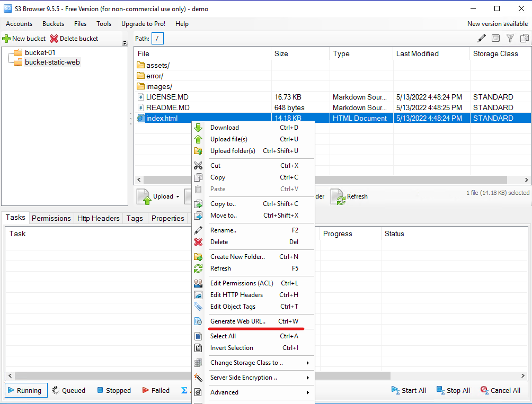This screenshot has height=404, width=532.
Task: Click the green Upload icon
Action: pyautogui.click(x=144, y=196)
